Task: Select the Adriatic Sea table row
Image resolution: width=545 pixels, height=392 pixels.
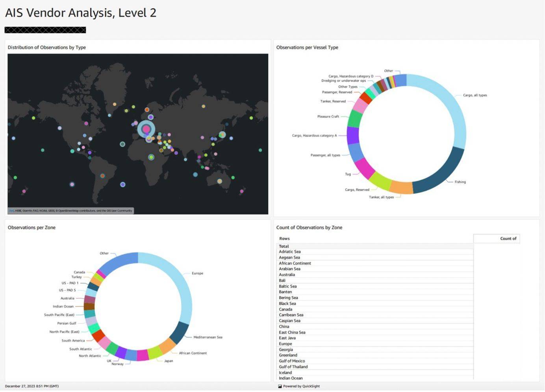Action: click(x=290, y=252)
